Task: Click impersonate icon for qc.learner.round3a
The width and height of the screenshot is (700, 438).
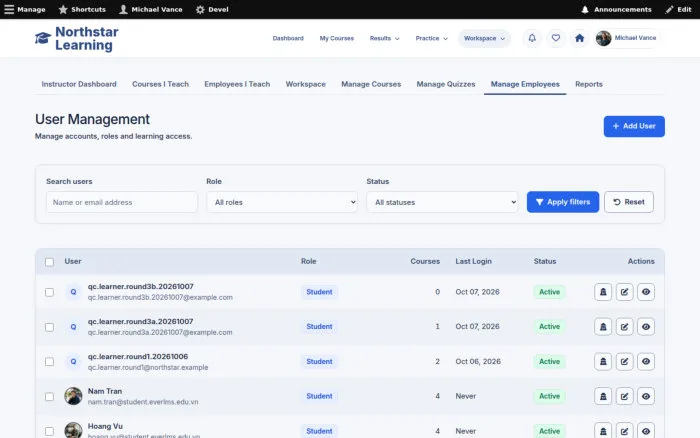Action: pos(603,327)
